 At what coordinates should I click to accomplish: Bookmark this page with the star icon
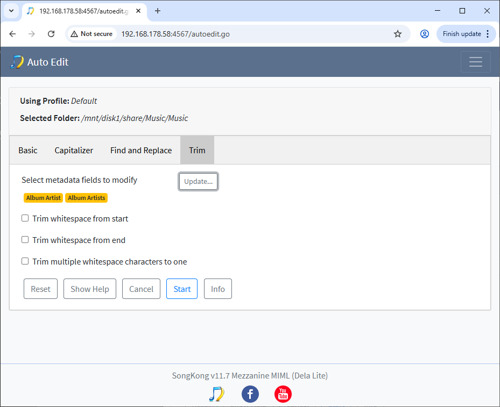click(x=397, y=34)
